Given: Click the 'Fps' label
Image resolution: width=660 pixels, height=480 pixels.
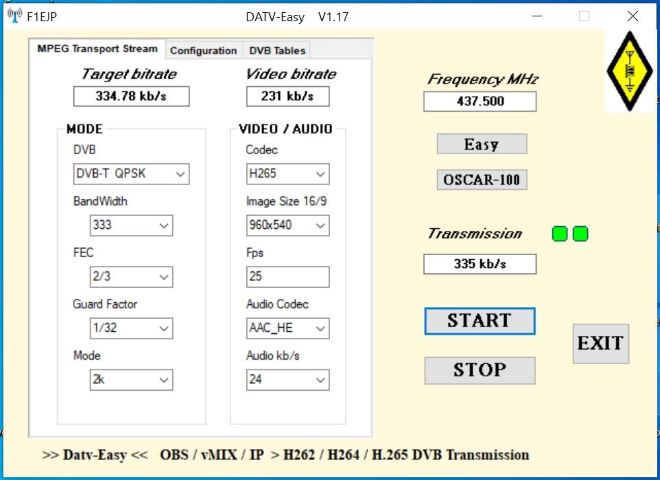Looking at the screenshot, I should pos(255,253).
